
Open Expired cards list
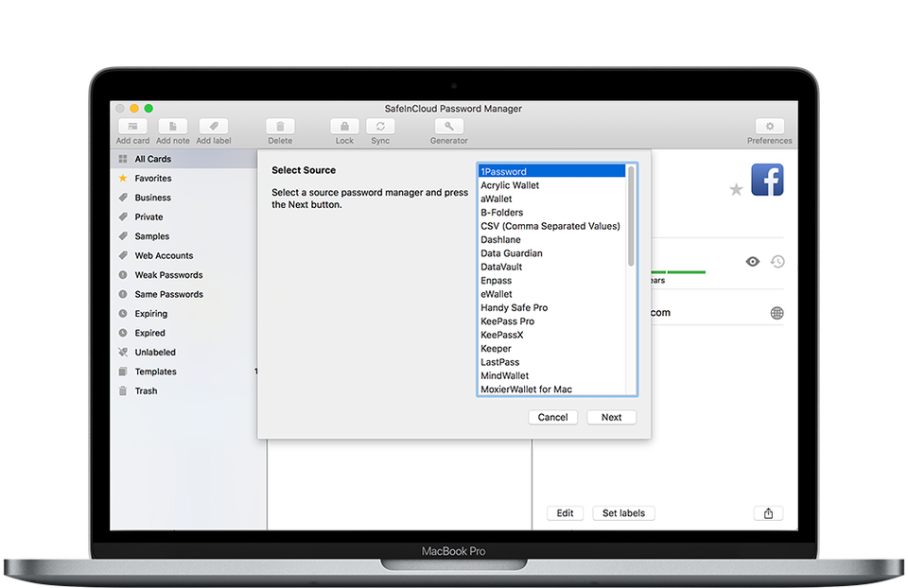click(x=183, y=333)
